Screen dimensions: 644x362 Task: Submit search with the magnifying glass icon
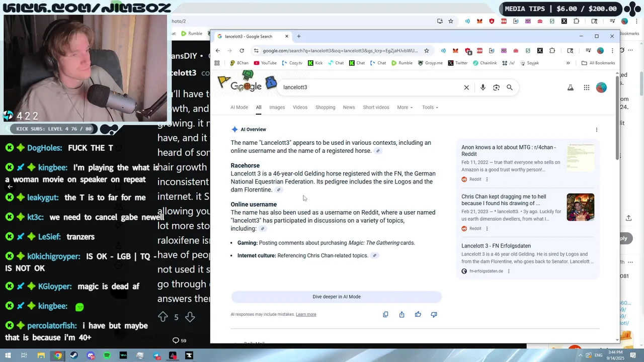[510, 87]
